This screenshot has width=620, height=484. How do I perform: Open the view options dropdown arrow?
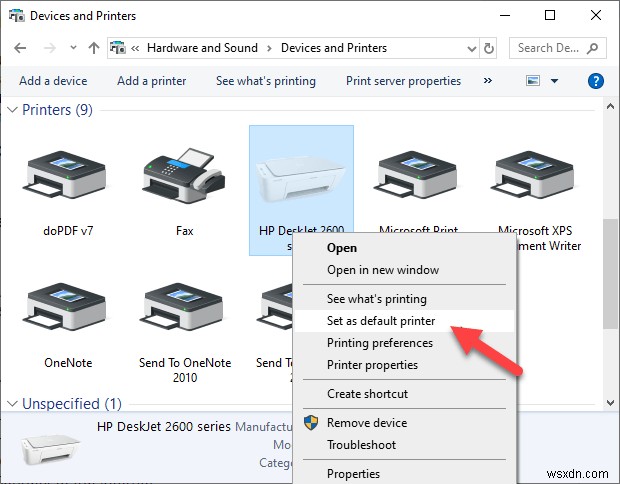click(554, 81)
